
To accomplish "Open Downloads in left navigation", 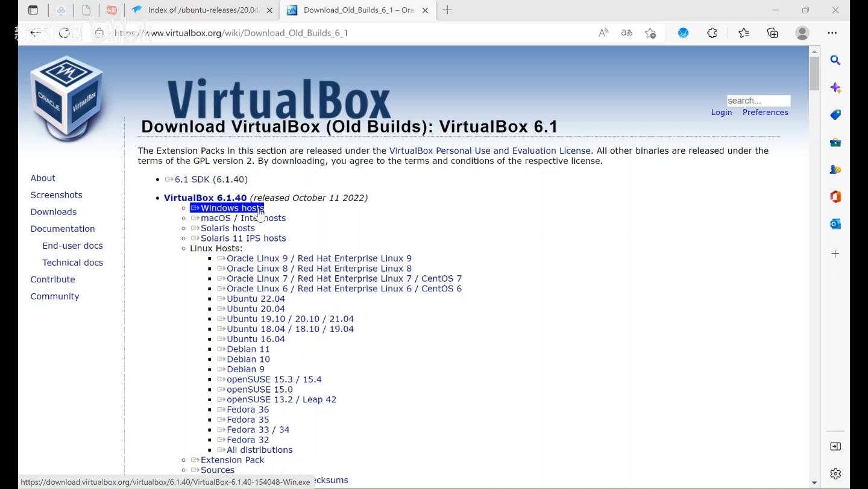I will point(54,212).
